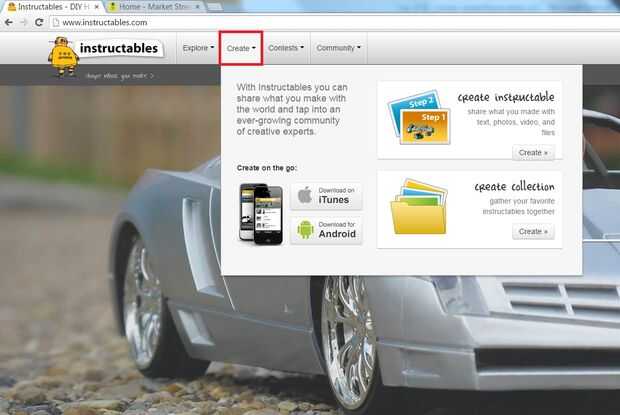Close the Home - Market browser tab
The image size is (620, 415).
click(198, 7)
